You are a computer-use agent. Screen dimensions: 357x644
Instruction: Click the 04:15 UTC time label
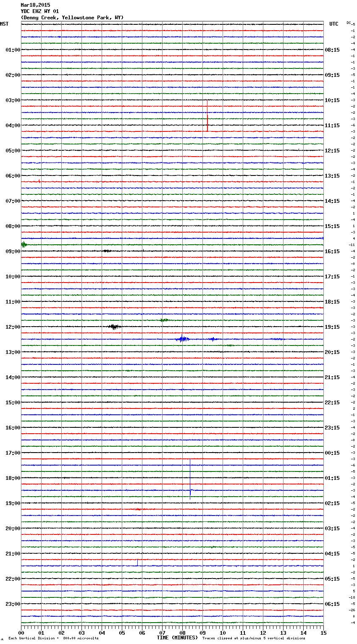click(332, 554)
